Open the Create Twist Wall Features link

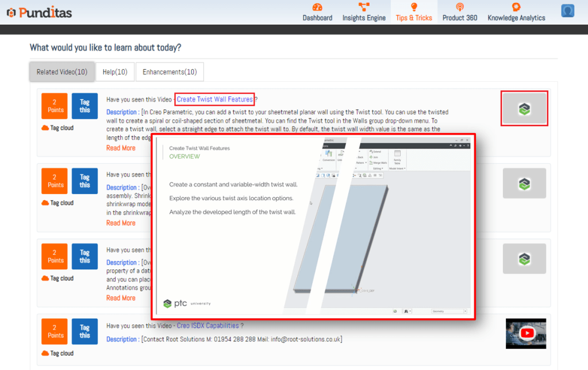point(214,100)
